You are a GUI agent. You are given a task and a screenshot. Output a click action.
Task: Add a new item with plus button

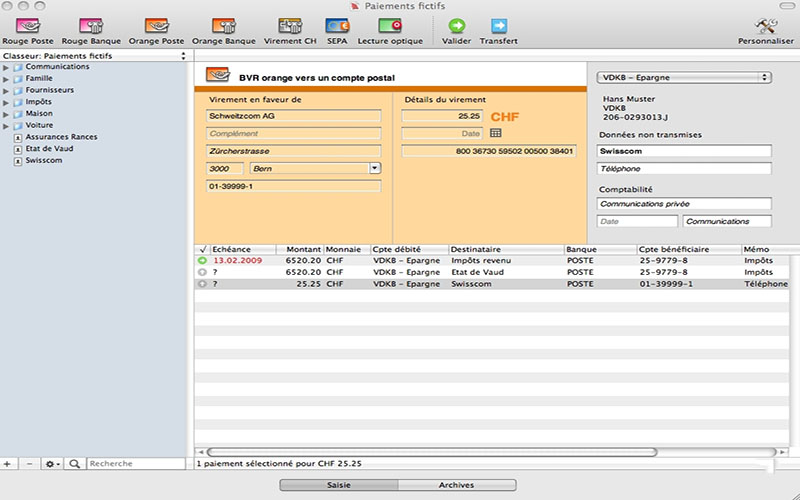tap(7, 464)
